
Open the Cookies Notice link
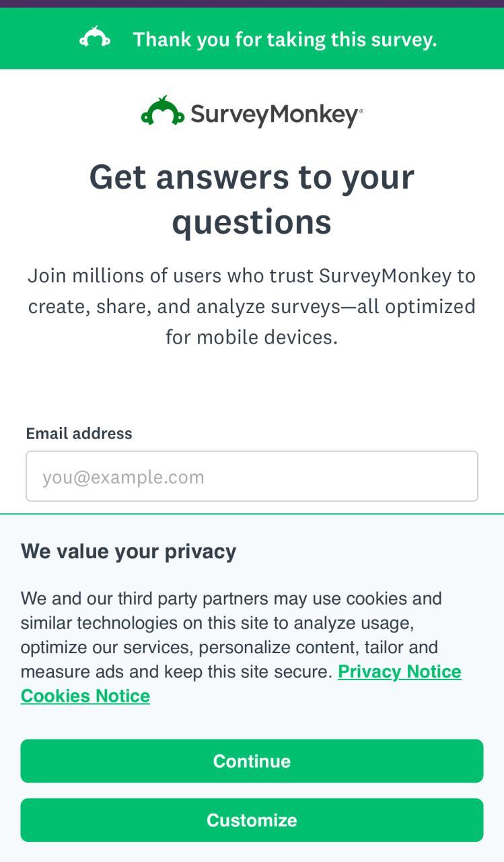click(x=85, y=696)
